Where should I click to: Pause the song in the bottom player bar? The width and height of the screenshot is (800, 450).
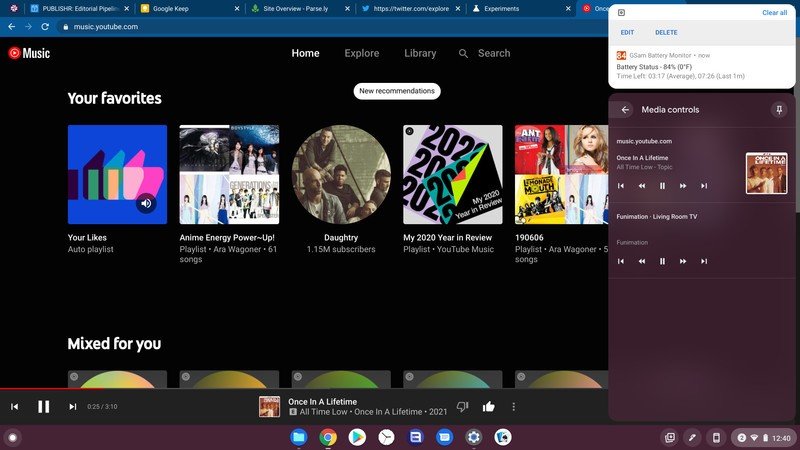point(43,407)
